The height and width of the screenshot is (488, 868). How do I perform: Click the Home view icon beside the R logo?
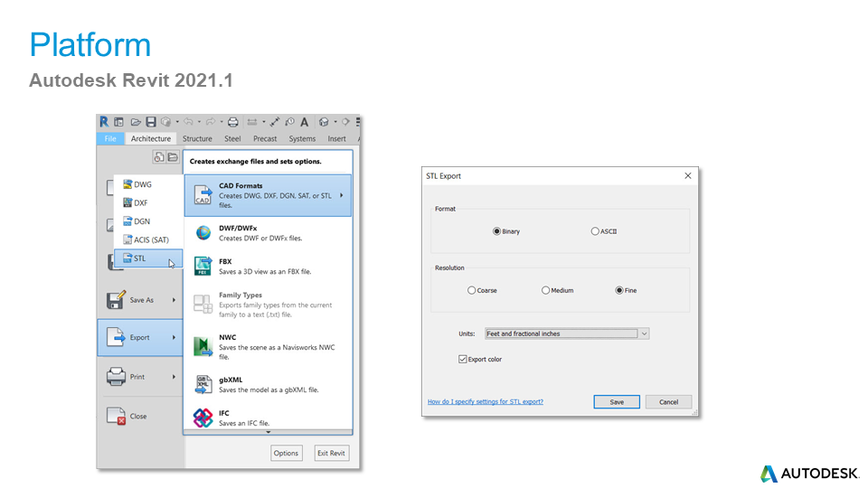pyautogui.click(x=118, y=122)
